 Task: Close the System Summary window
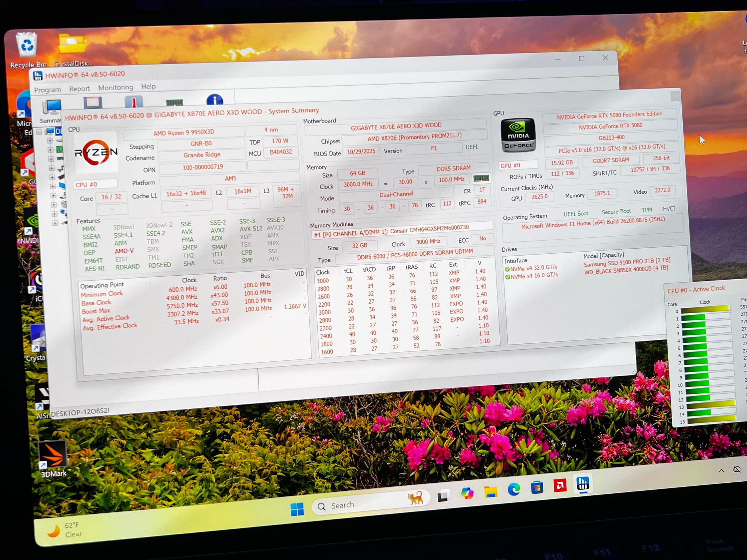(675, 96)
